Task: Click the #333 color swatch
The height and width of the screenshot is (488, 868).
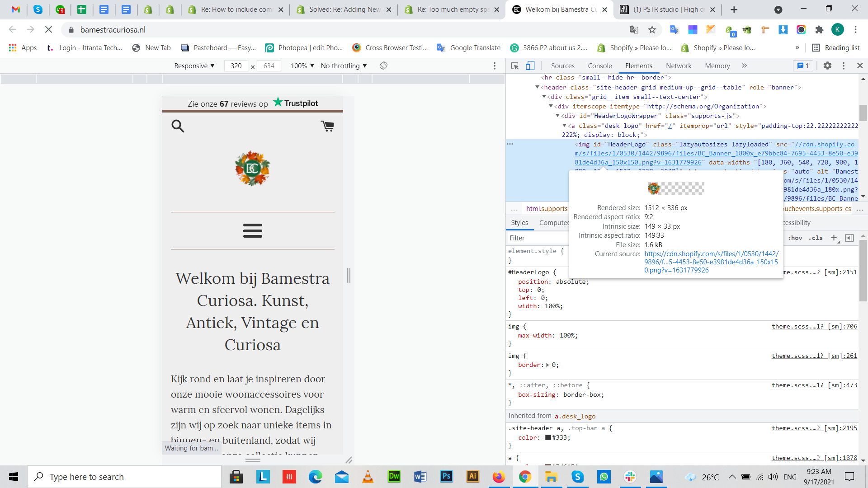Action: 548,437
